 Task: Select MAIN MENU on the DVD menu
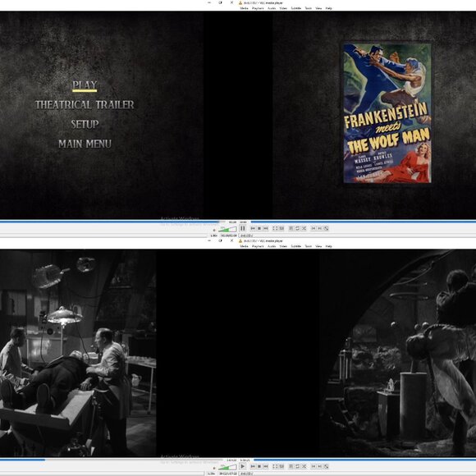85,144
